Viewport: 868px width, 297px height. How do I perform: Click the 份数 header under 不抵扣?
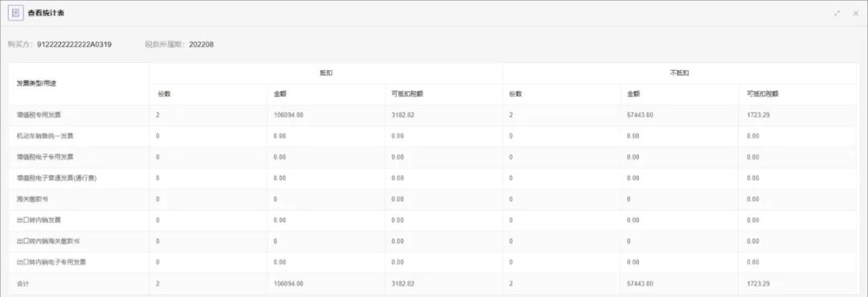click(515, 94)
